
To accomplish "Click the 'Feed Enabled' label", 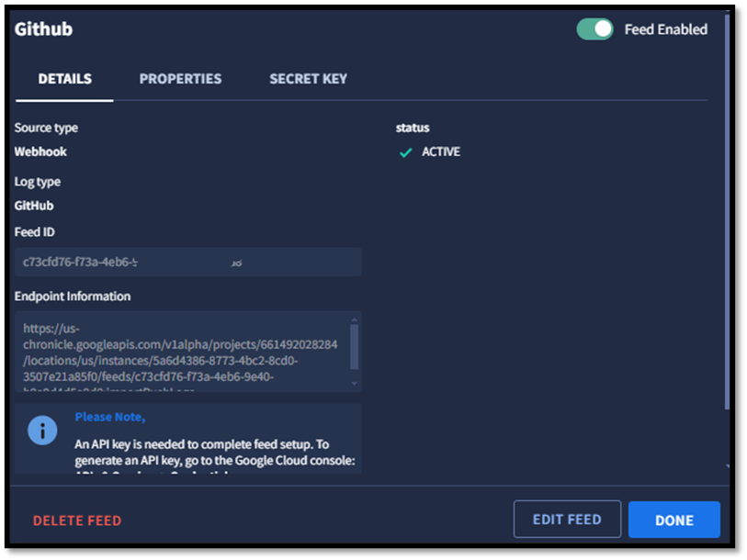I will pos(666,29).
